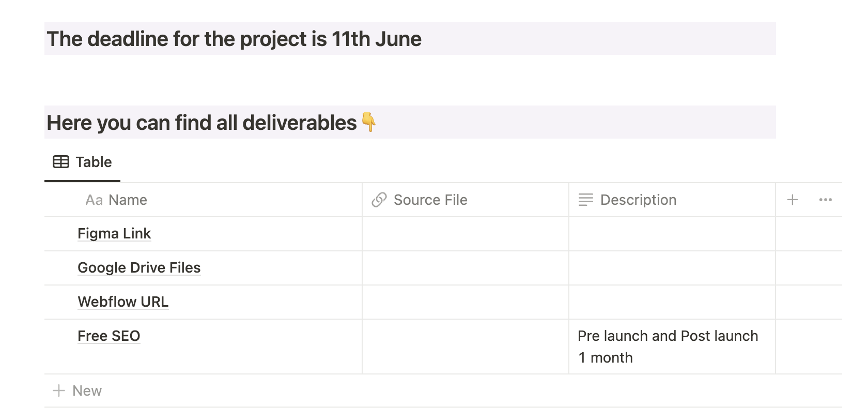Click the text lines icon beside Description
868x420 pixels.
[x=586, y=200]
